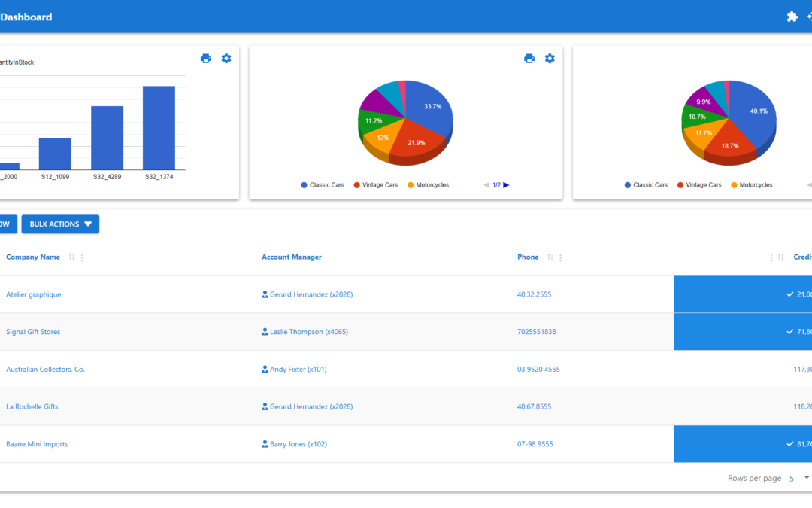Viewport: 812px width, 508px height.
Task: Print the middle pie chart
Action: (529, 59)
